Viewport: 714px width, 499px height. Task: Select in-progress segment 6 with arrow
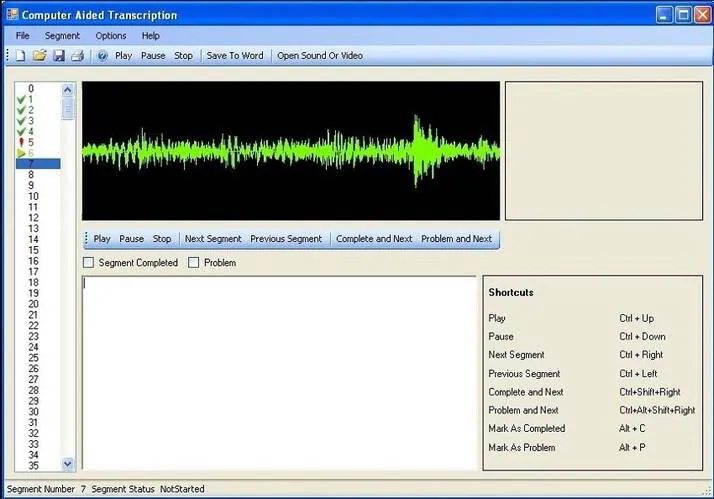25,153
